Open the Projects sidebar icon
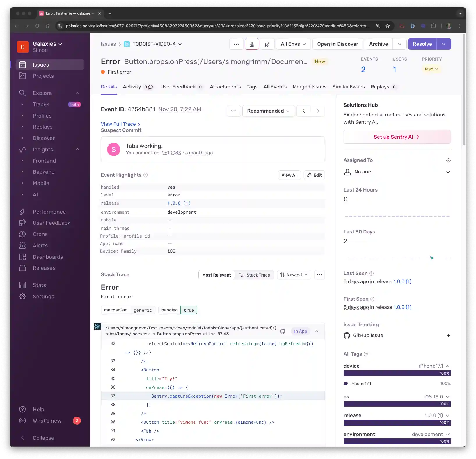The height and width of the screenshot is (459, 476). point(22,76)
